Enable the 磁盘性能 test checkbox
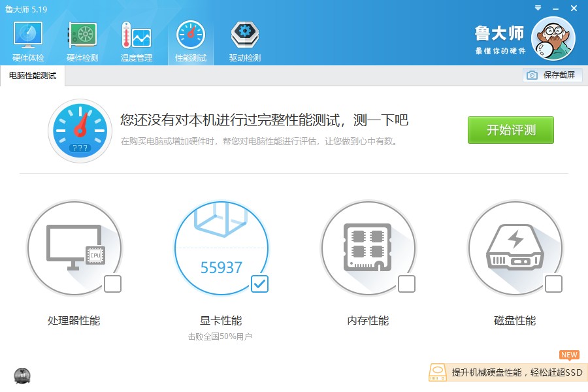 (553, 284)
